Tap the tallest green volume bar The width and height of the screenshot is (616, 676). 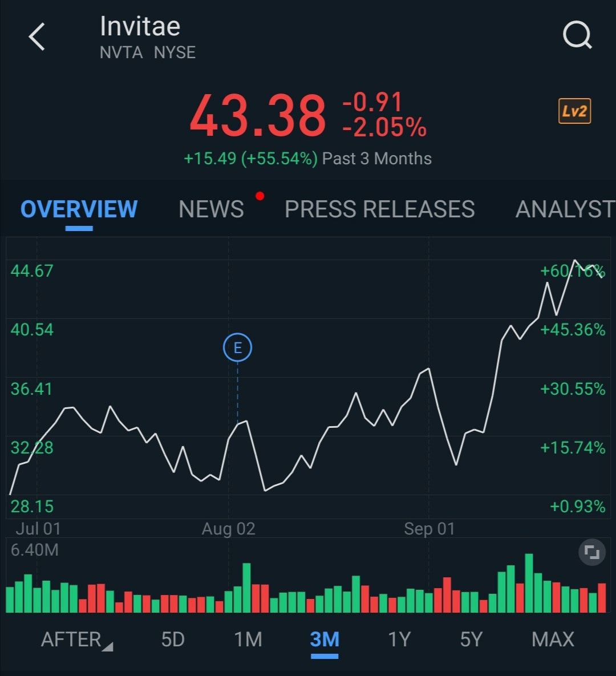529,583
